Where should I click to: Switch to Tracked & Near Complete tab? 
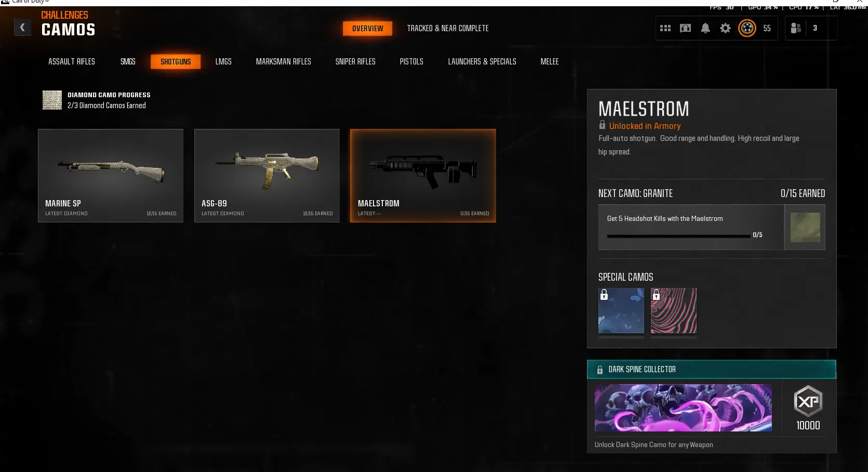tap(448, 28)
